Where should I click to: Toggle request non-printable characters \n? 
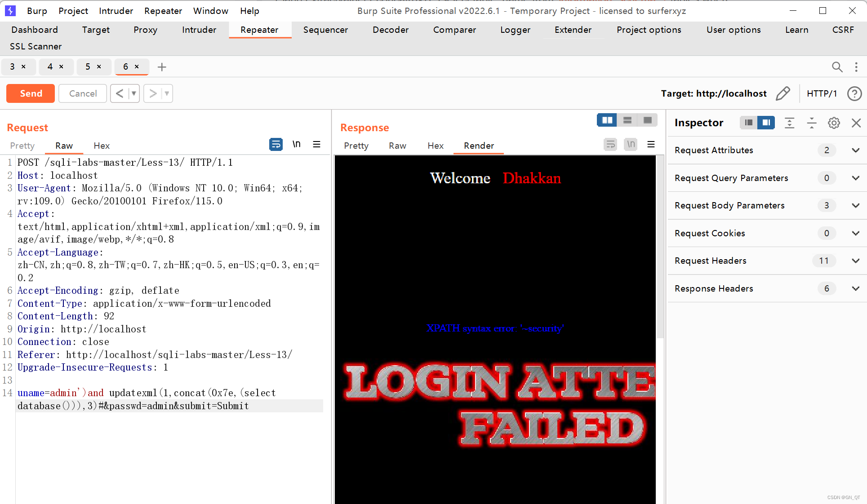[296, 144]
